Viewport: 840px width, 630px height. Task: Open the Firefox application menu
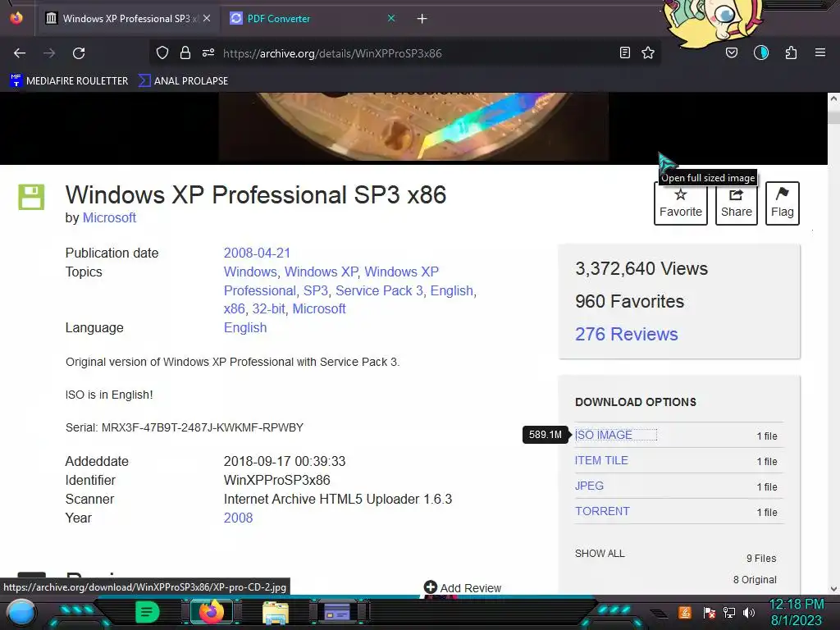[820, 53]
